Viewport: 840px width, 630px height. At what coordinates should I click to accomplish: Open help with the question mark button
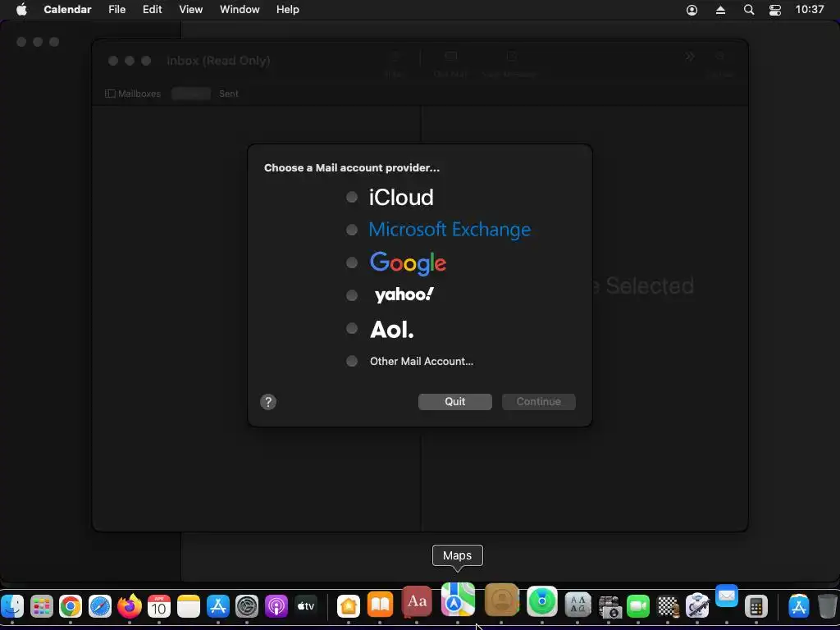coord(268,402)
